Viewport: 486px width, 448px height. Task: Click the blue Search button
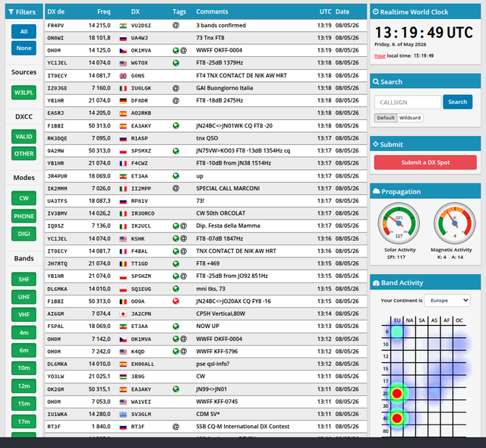[457, 102]
